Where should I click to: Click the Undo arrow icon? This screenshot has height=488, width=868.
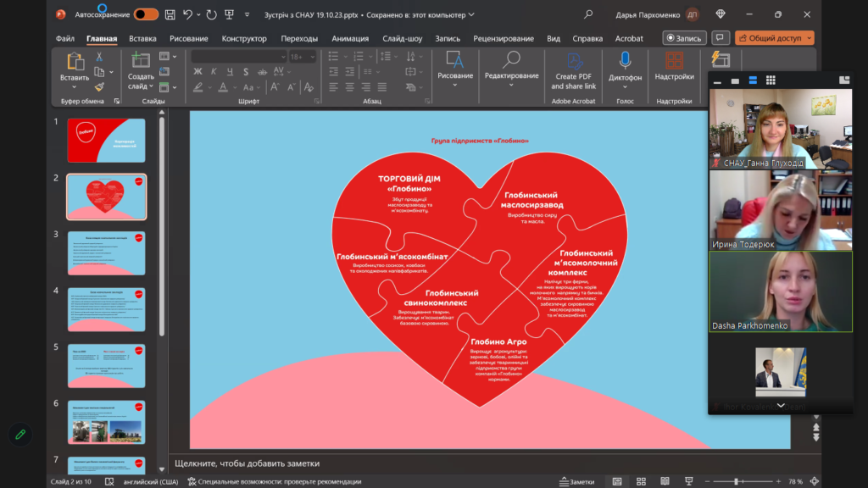188,14
